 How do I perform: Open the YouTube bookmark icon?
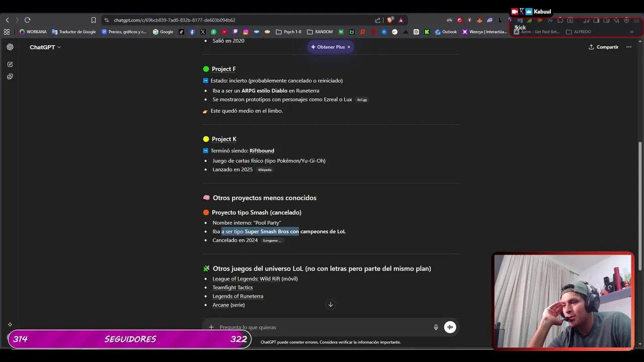point(224,32)
